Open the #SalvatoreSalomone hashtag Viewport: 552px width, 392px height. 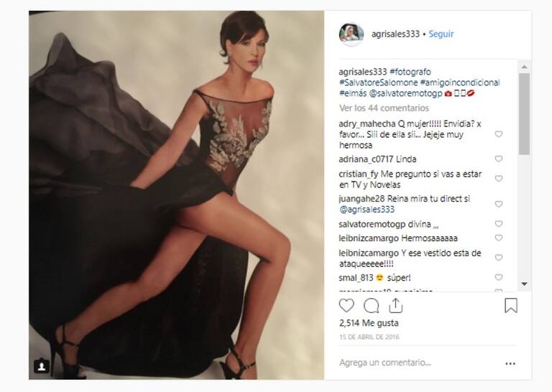(379, 83)
